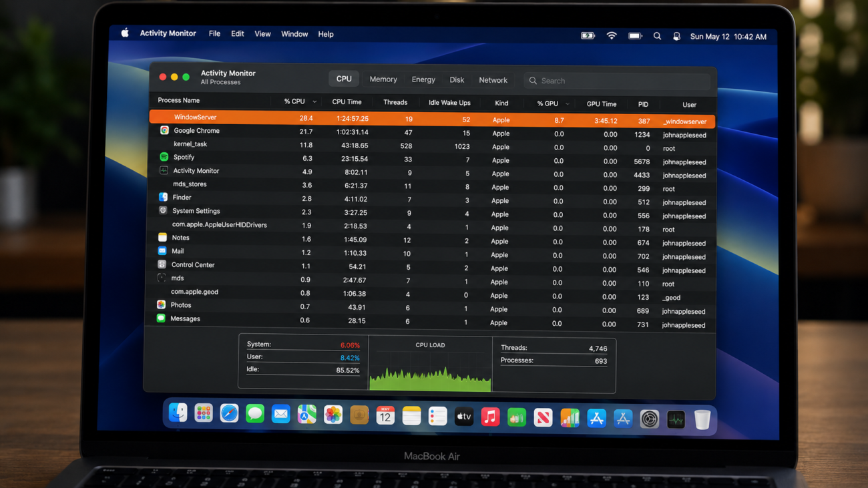Switch to the Disk tab
Viewport: 868px width, 488px height.
[x=457, y=80]
